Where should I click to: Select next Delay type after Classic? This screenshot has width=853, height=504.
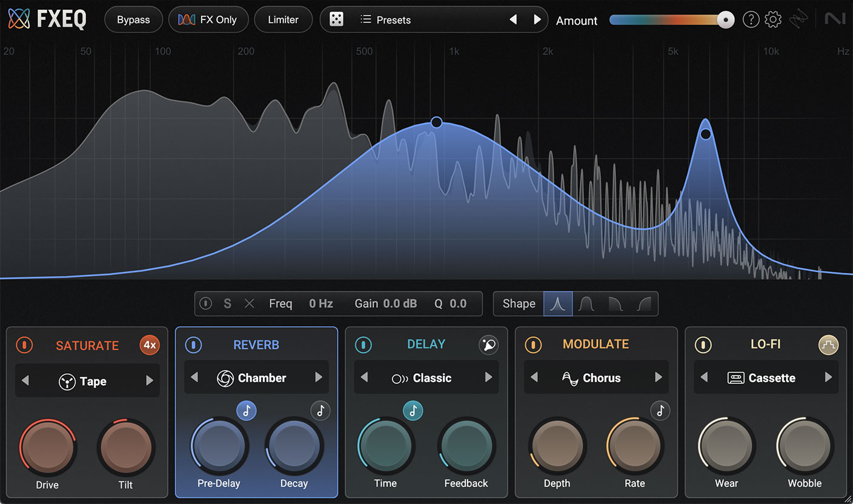coord(489,377)
